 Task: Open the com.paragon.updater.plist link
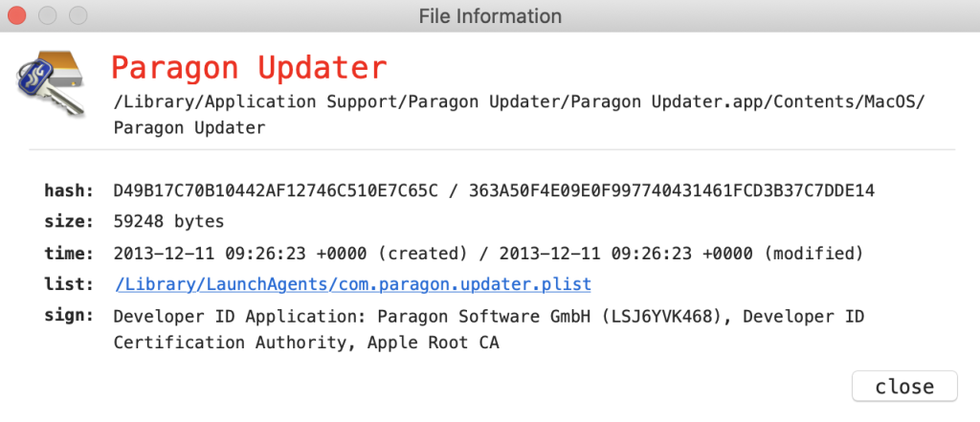click(352, 284)
